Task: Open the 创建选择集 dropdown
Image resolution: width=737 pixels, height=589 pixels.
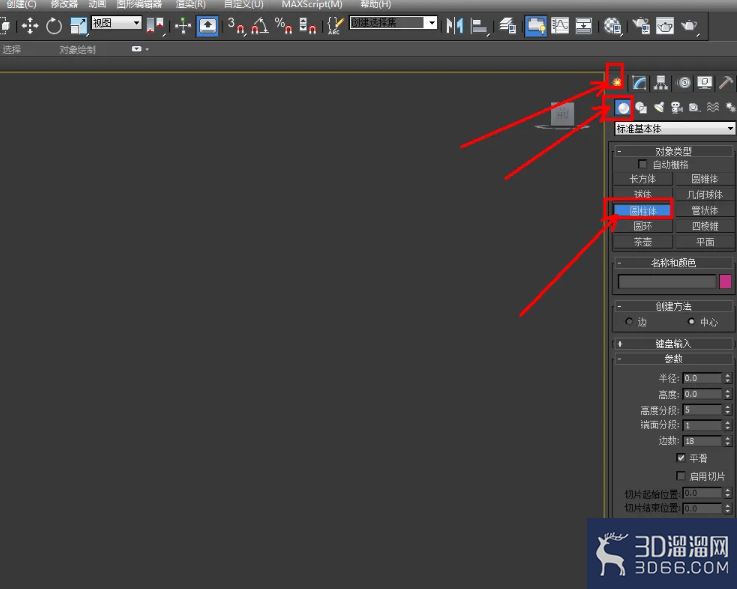Action: 393,23
